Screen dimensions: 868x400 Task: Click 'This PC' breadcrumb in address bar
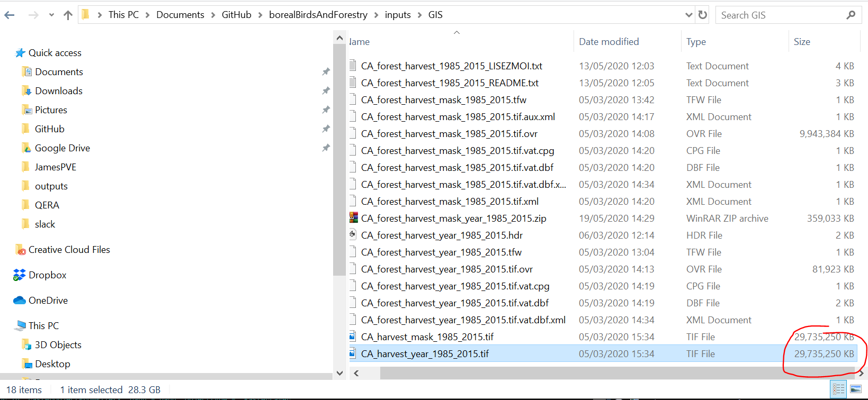(123, 15)
